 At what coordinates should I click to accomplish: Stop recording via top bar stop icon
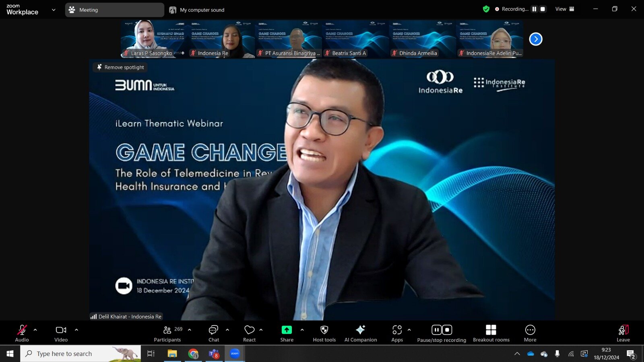pyautogui.click(x=543, y=9)
